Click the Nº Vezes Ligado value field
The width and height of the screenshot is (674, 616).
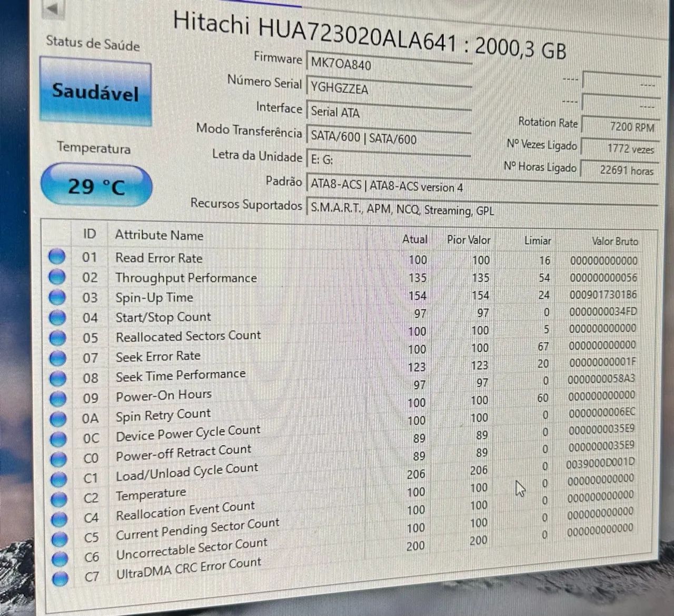point(620,148)
